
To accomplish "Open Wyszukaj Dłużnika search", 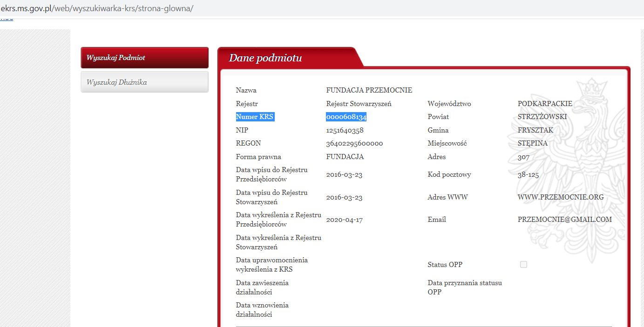I will pyautogui.click(x=144, y=82).
